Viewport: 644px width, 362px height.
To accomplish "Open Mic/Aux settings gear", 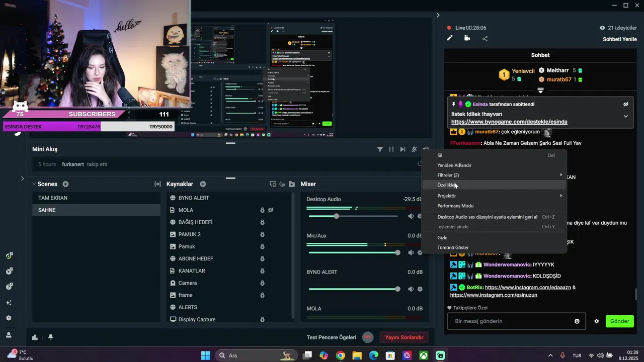I will point(420,252).
